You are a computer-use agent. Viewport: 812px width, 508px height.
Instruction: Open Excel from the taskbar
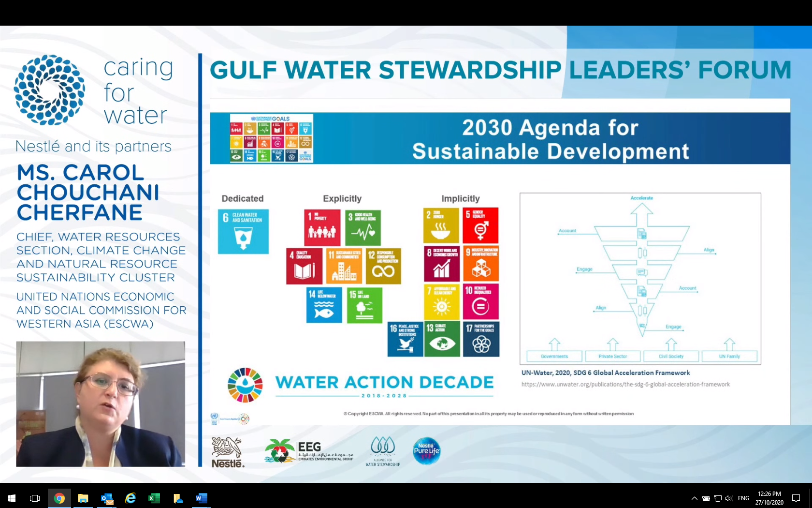[154, 498]
